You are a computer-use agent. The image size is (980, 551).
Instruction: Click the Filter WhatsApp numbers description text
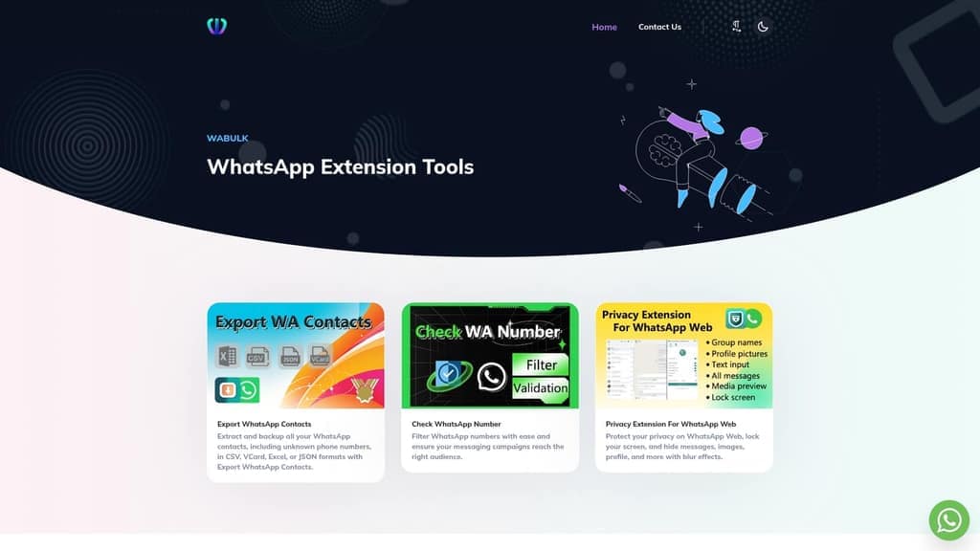[487, 447]
